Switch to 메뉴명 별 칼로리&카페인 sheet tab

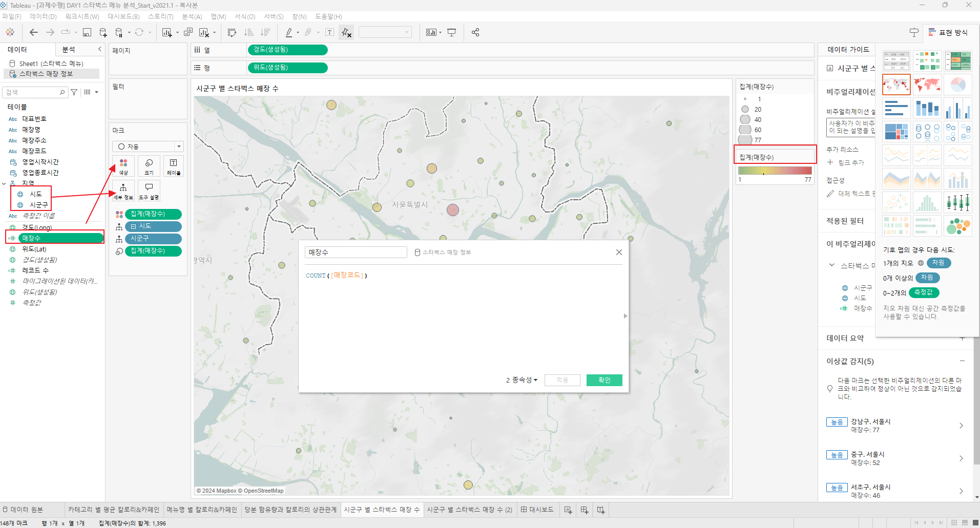[x=202, y=510]
